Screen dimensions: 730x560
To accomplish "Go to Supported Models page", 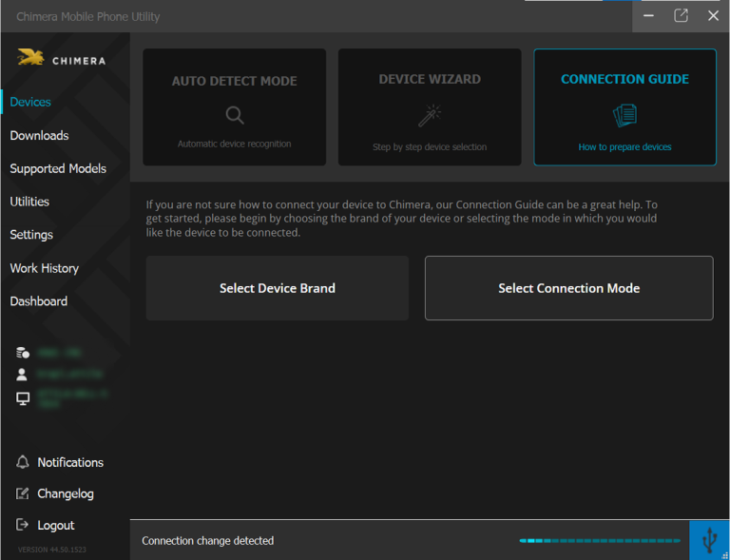I will point(58,168).
